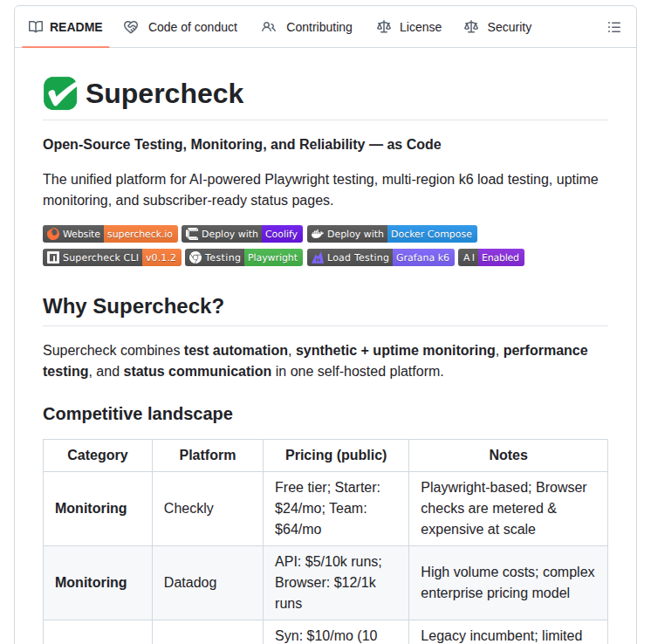Click the npm icon on CLI badge
651x644 pixels.
click(x=52, y=257)
